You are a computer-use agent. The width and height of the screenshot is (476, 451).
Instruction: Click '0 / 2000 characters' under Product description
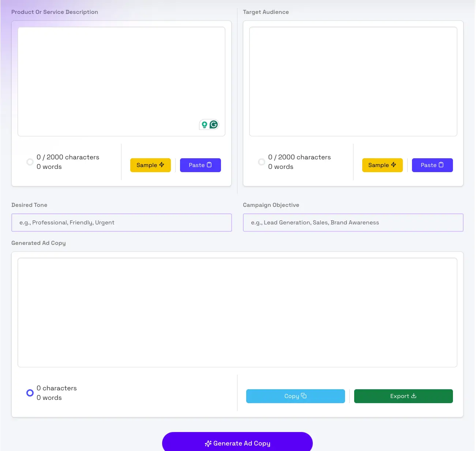(68, 157)
